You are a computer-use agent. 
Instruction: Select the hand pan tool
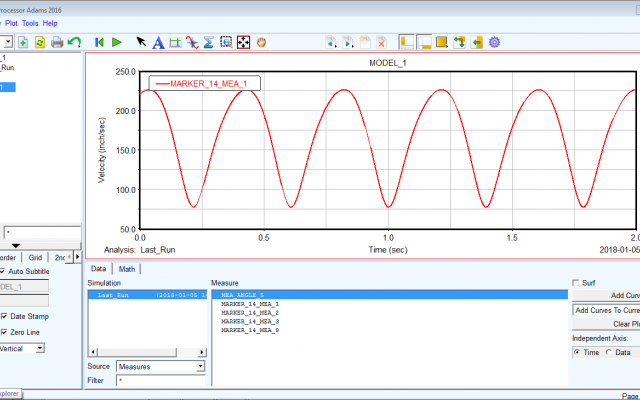[x=261, y=42]
